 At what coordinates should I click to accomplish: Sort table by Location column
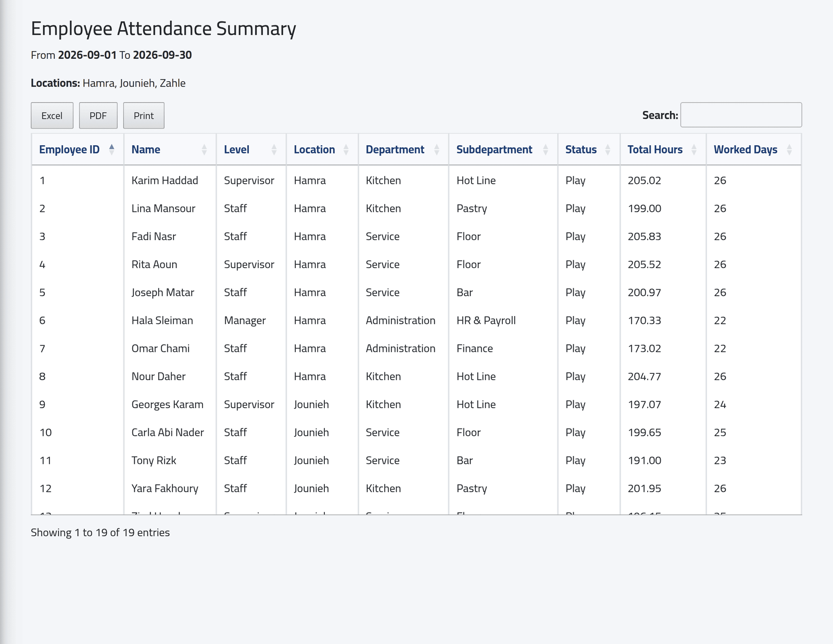click(x=322, y=150)
